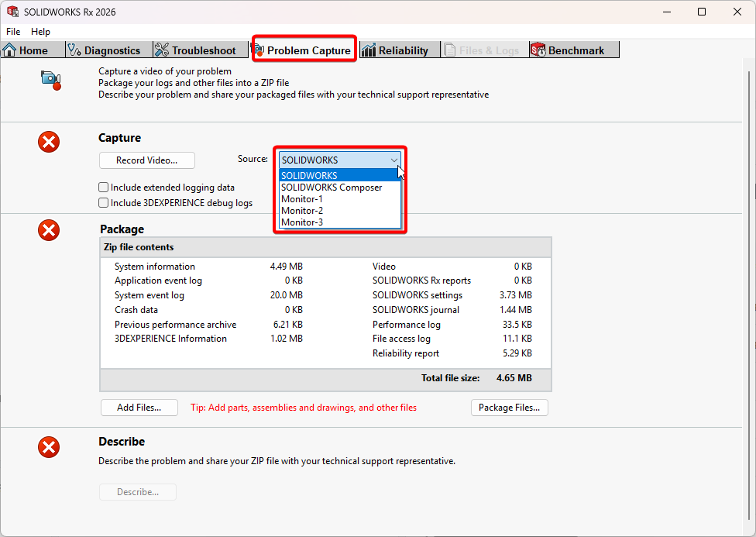Image resolution: width=756 pixels, height=537 pixels.
Task: Click the Package Files button
Action: [x=509, y=408]
